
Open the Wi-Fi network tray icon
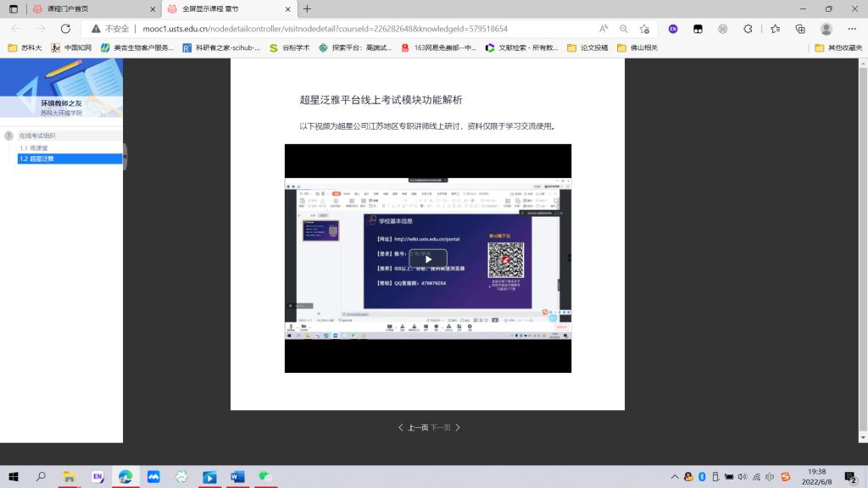tap(756, 476)
